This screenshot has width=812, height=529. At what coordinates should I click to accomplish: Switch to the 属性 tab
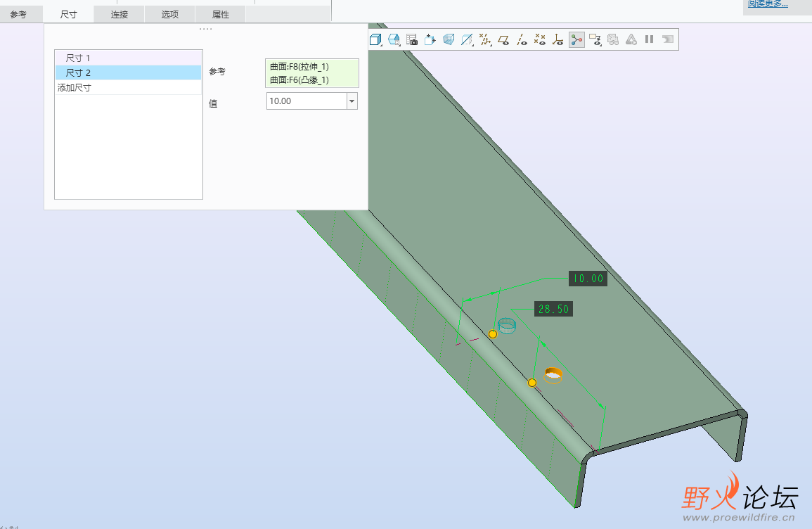pyautogui.click(x=221, y=15)
